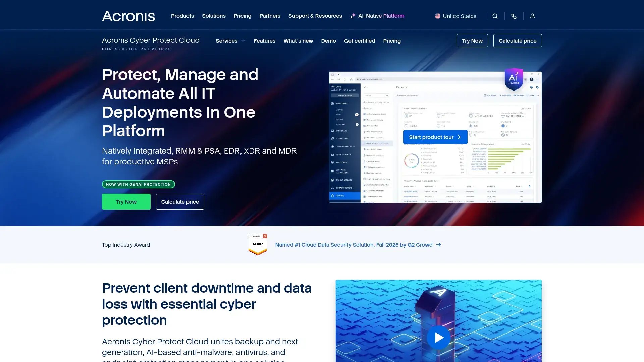The height and width of the screenshot is (362, 644).
Task: Click Start product tour button
Action: click(x=435, y=137)
